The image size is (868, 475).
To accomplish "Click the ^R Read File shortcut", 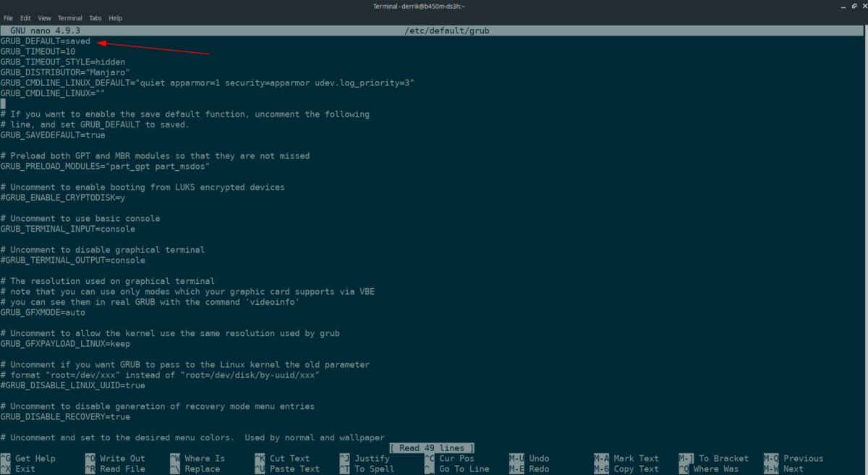I will pos(115,469).
